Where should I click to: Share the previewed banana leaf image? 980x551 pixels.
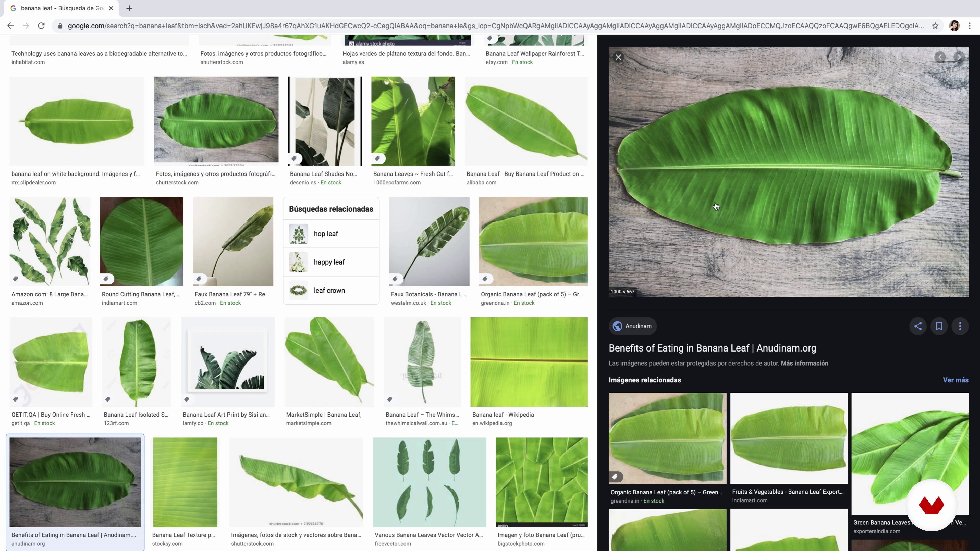(x=918, y=326)
